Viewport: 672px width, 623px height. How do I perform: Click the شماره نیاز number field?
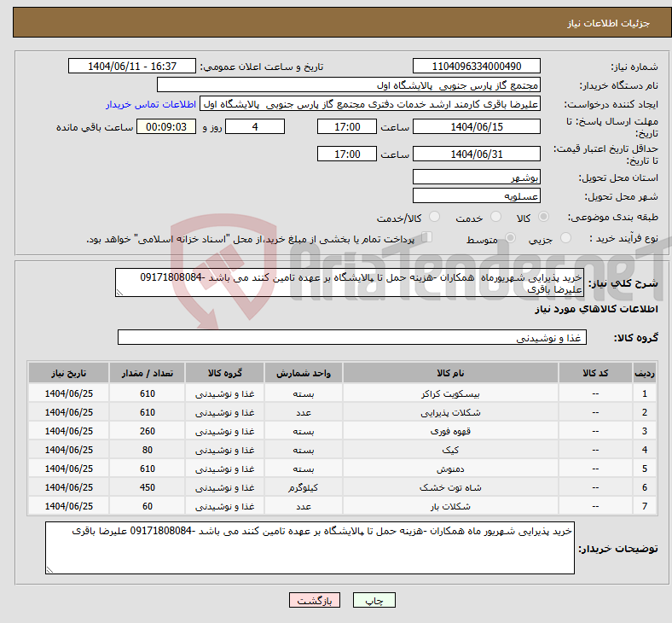pos(476,67)
